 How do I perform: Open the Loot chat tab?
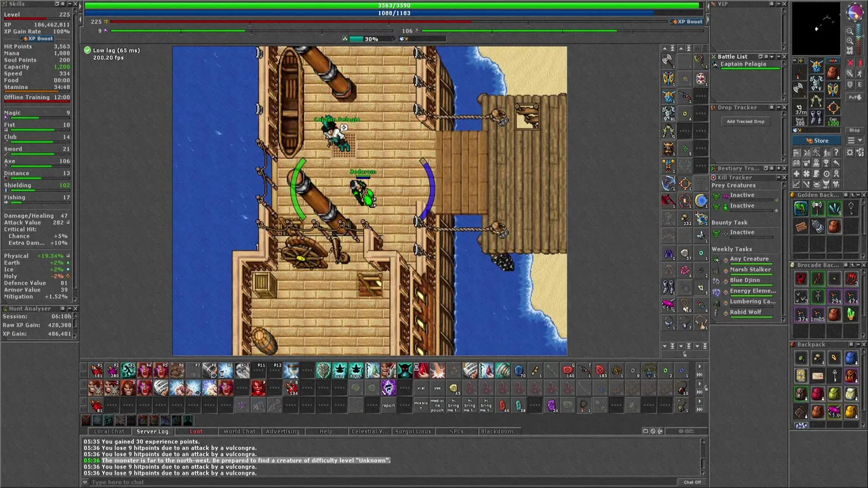(196, 431)
